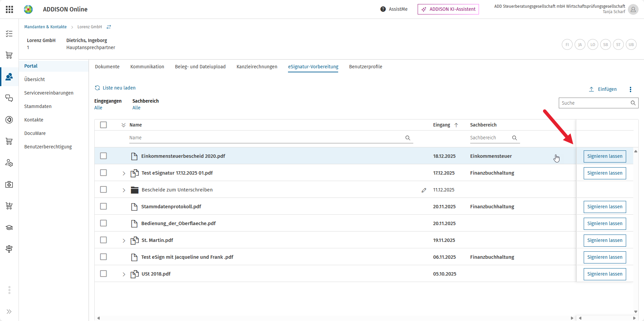
Task: Open the AssistMe help icon
Action: 383,9
